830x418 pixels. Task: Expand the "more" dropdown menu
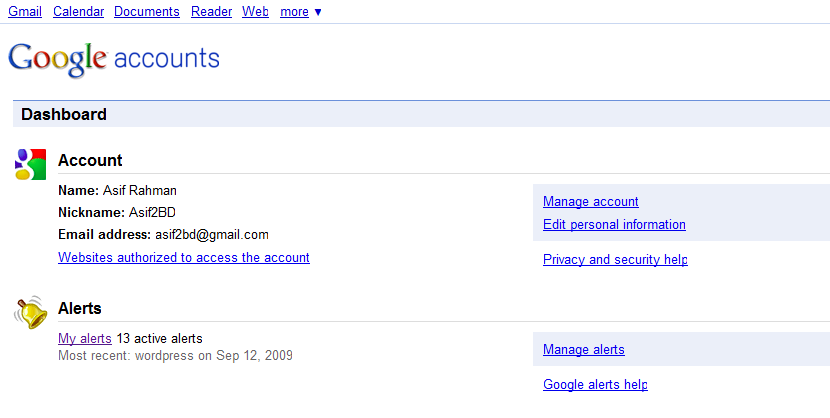point(301,12)
